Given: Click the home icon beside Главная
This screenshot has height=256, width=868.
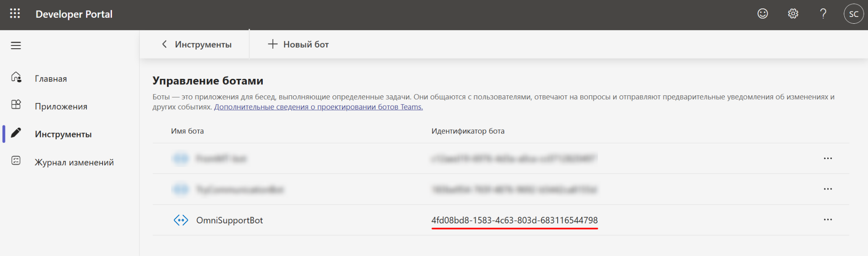Looking at the screenshot, I should click(x=16, y=77).
